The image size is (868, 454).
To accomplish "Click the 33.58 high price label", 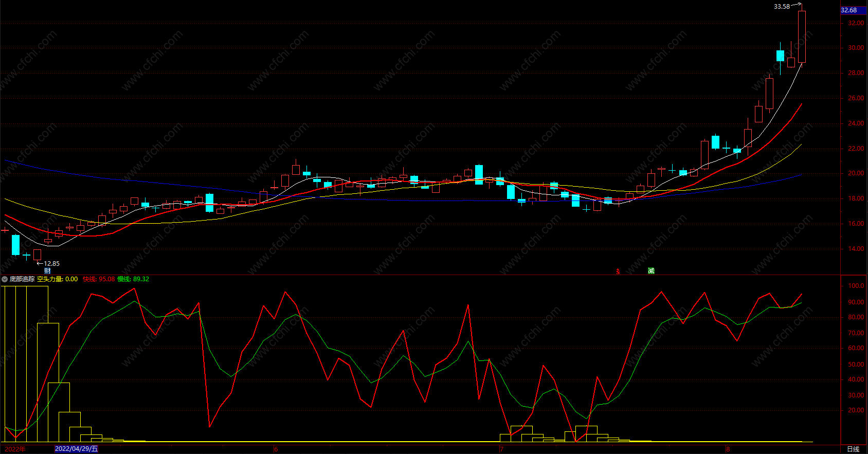I will 782,7.
